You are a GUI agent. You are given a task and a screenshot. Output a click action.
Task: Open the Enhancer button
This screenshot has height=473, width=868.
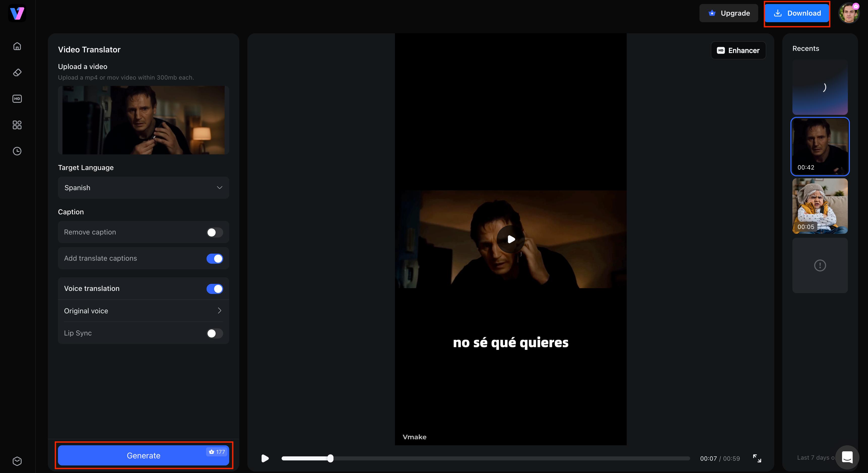[x=738, y=50]
